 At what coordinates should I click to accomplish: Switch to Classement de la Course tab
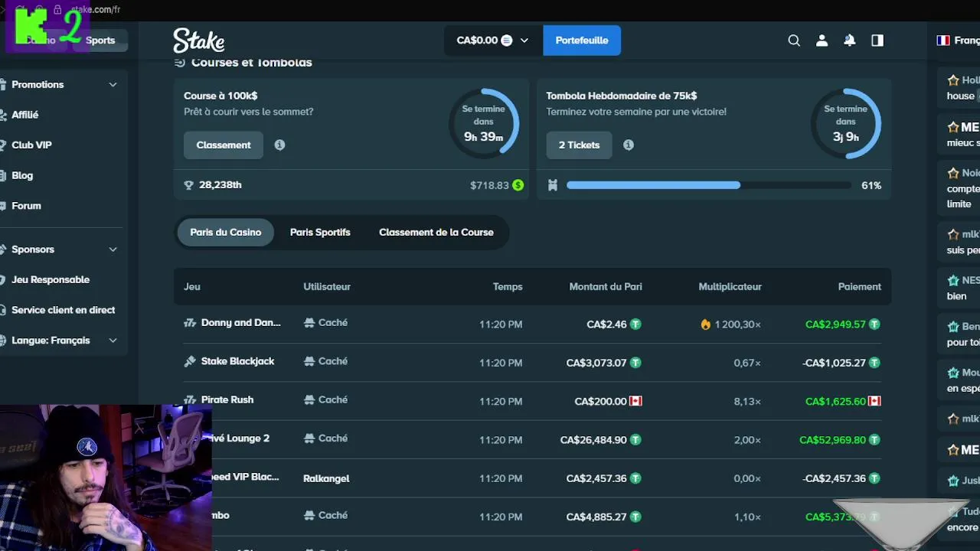point(436,232)
